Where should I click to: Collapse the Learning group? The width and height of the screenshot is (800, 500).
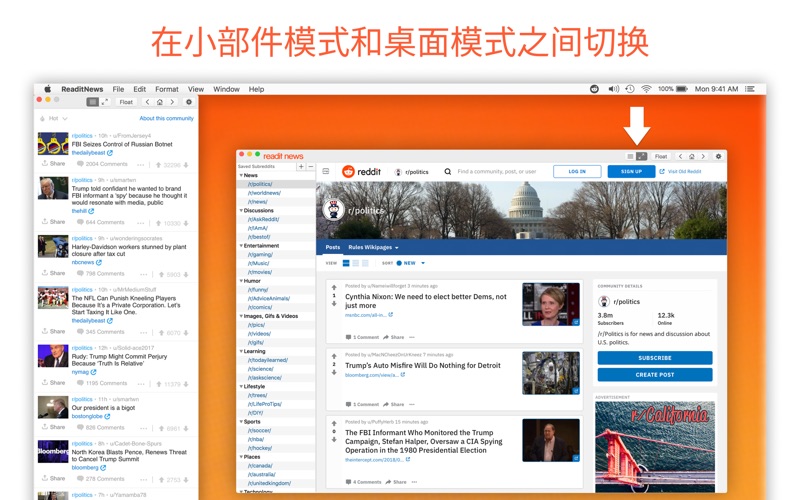coord(241,351)
